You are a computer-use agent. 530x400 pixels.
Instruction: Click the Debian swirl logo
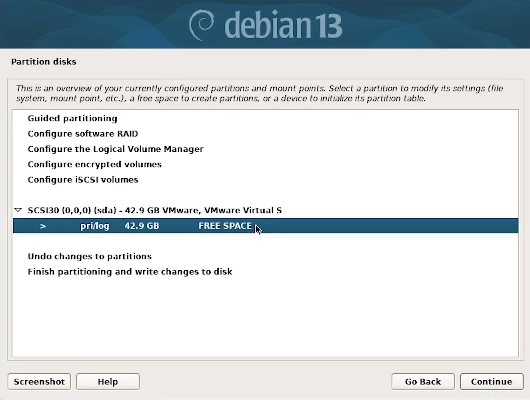click(201, 25)
